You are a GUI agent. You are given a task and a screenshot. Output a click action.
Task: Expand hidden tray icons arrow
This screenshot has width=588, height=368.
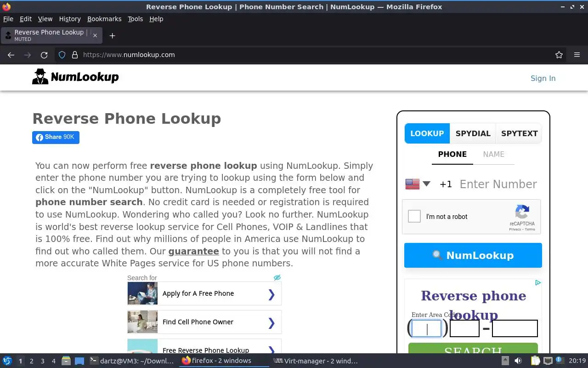point(505,361)
